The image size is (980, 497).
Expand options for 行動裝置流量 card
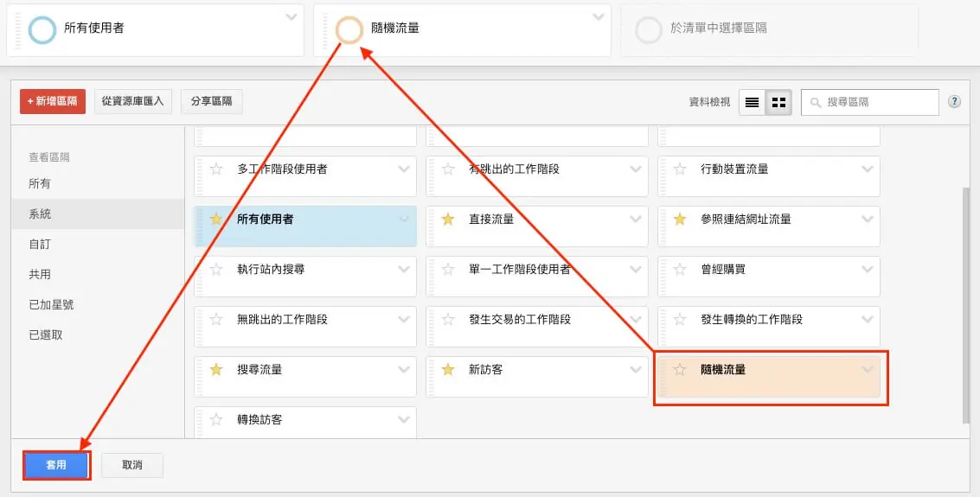click(x=868, y=169)
